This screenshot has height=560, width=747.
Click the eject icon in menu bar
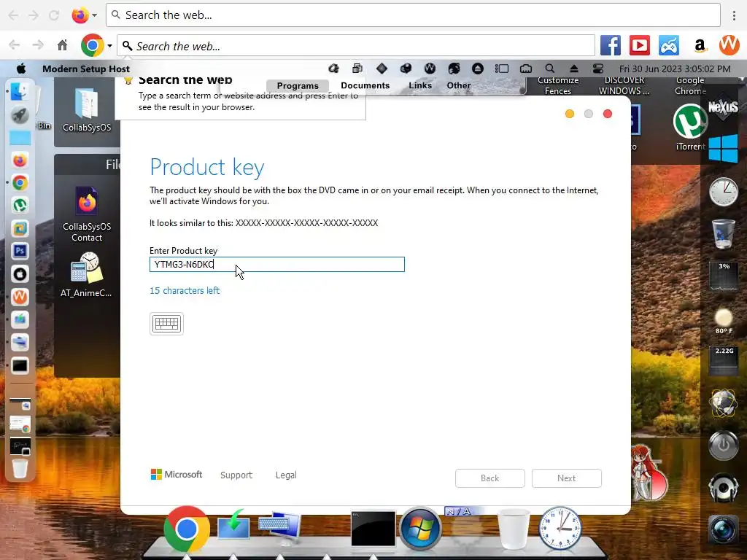574,69
